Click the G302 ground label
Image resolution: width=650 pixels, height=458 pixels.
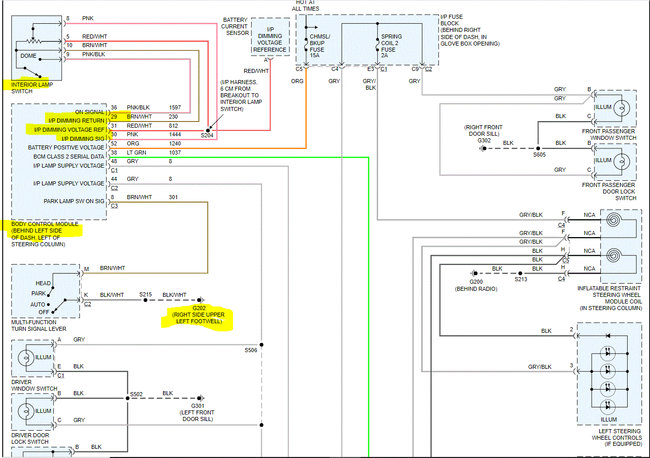(484, 141)
